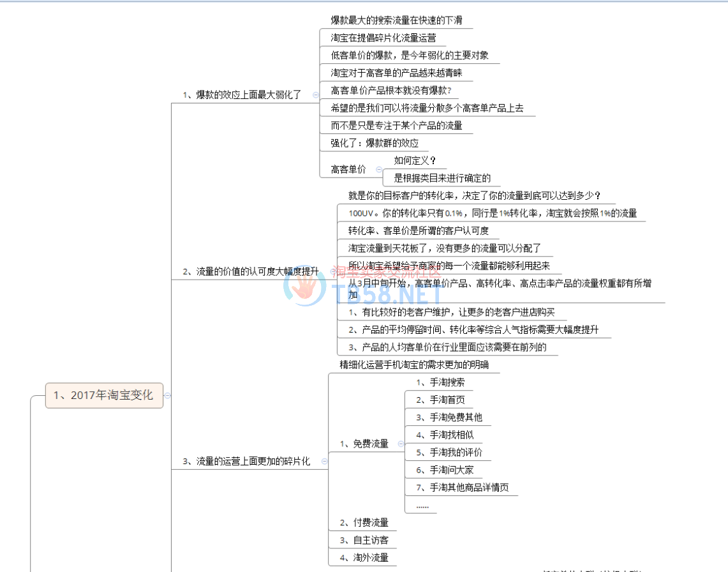Click the node starting '1、有比较好的老客户维护'
Image resolution: width=728 pixels, height=572 pixels.
coord(451,312)
